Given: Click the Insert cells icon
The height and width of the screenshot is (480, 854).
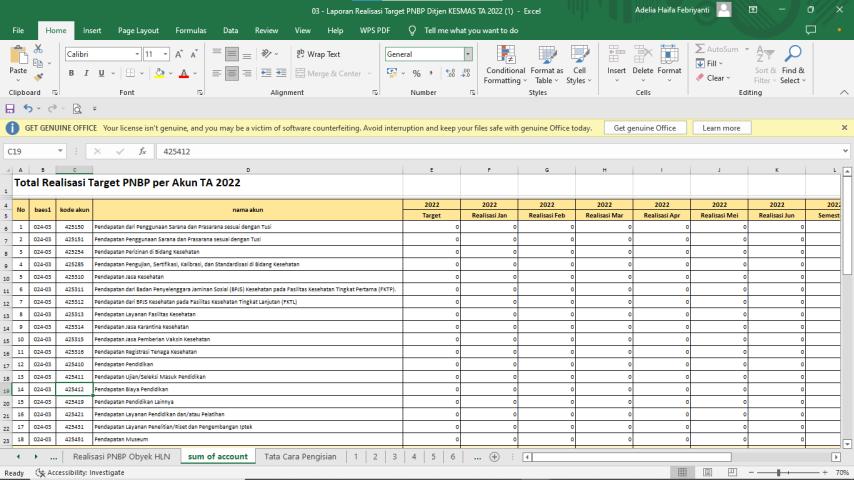Looking at the screenshot, I should [617, 56].
